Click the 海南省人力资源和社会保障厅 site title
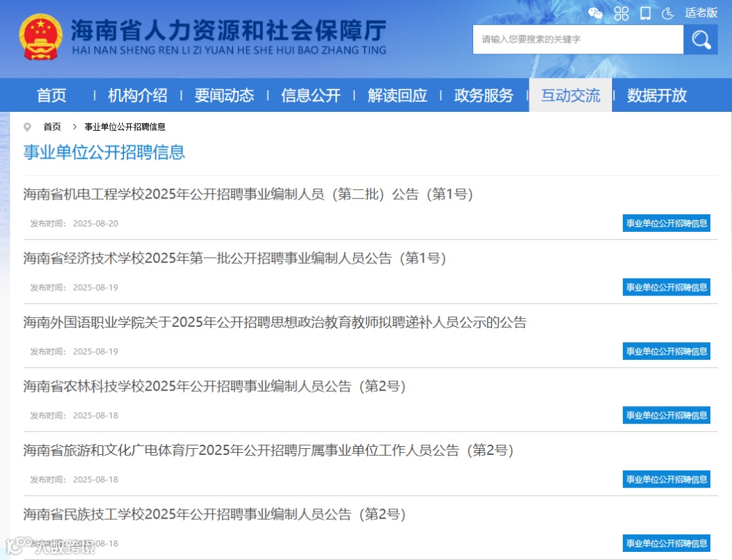Viewport: 732px width, 560px height. point(229,31)
